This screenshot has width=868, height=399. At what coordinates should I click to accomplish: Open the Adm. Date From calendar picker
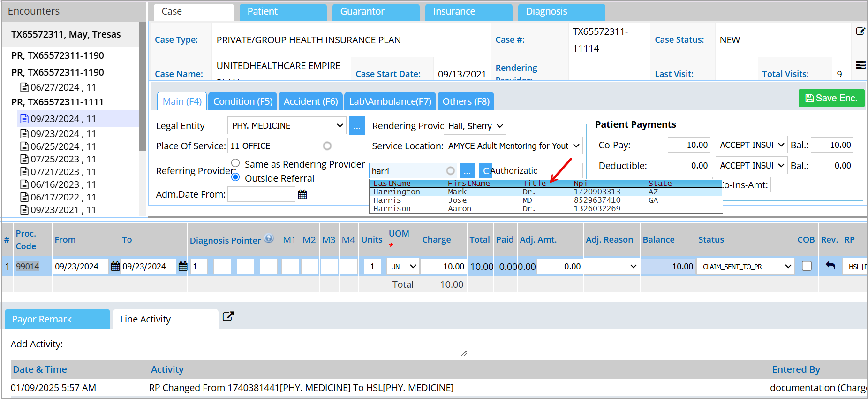[x=302, y=194]
